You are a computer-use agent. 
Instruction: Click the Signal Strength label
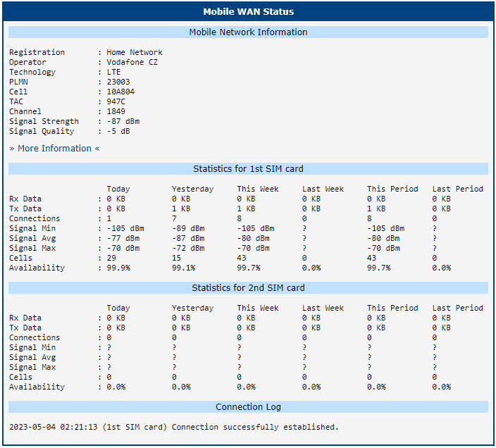tap(44, 121)
